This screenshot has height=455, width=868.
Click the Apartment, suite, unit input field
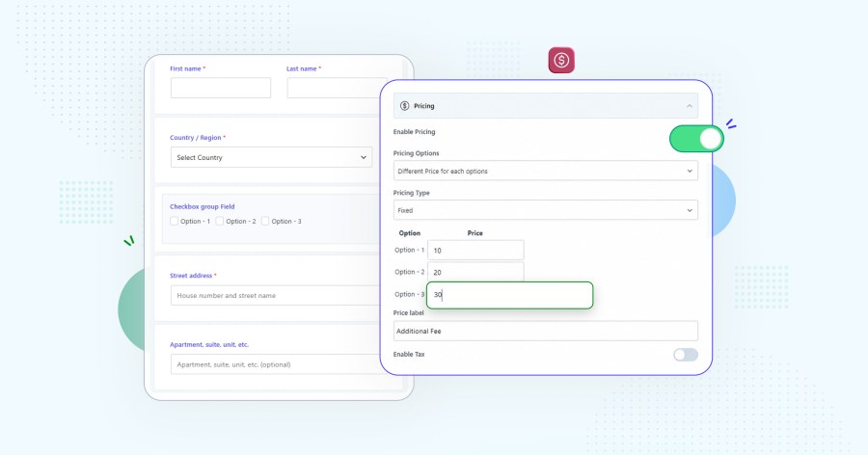pos(275,364)
